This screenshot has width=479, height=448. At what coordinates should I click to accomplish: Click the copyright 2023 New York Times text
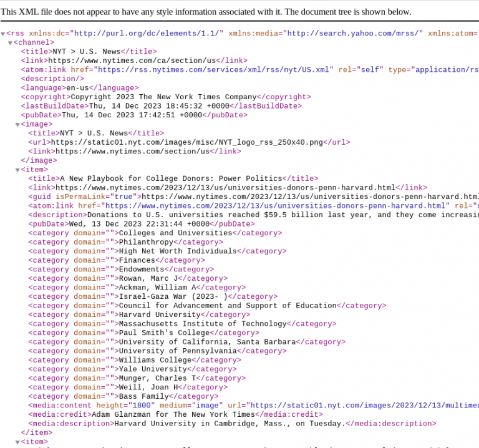click(x=163, y=97)
